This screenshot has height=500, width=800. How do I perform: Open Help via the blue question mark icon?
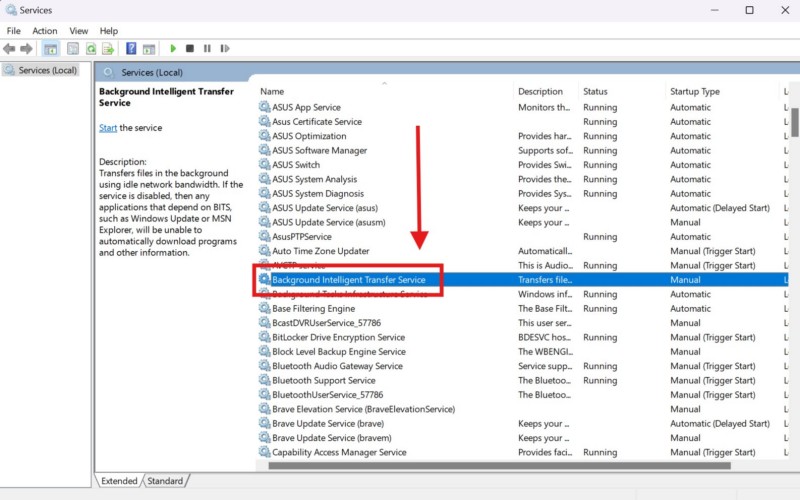click(x=131, y=48)
